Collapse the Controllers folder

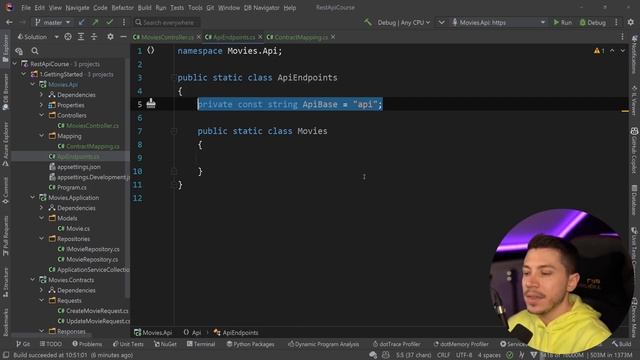click(42, 115)
